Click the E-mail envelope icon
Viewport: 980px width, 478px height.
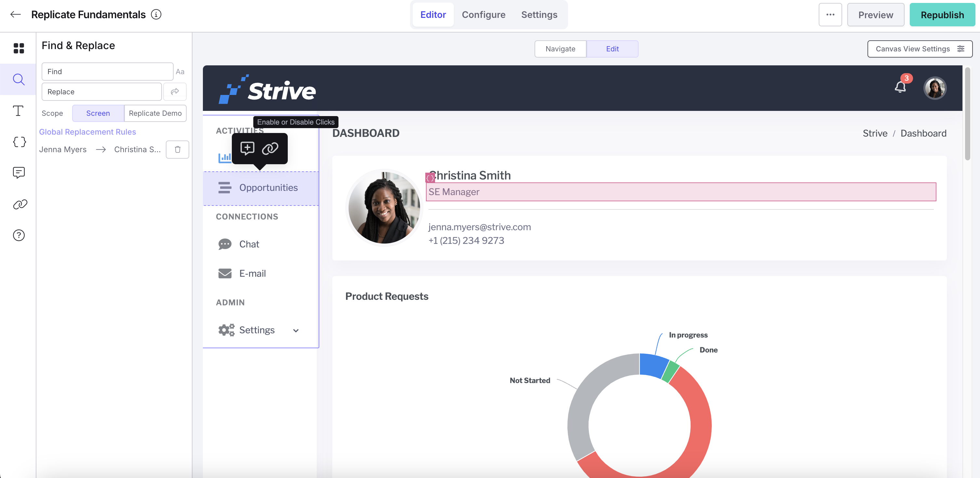225,273
